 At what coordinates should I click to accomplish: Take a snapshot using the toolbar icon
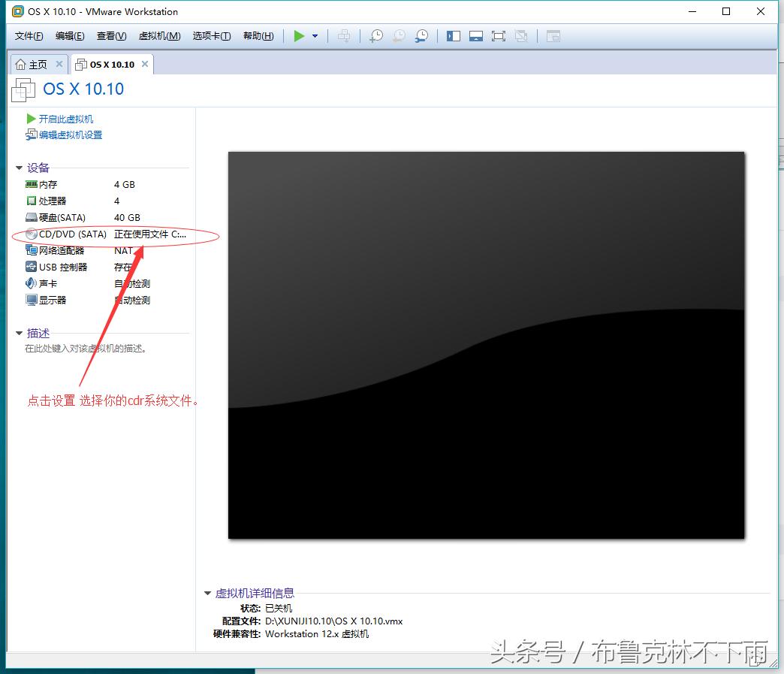376,35
